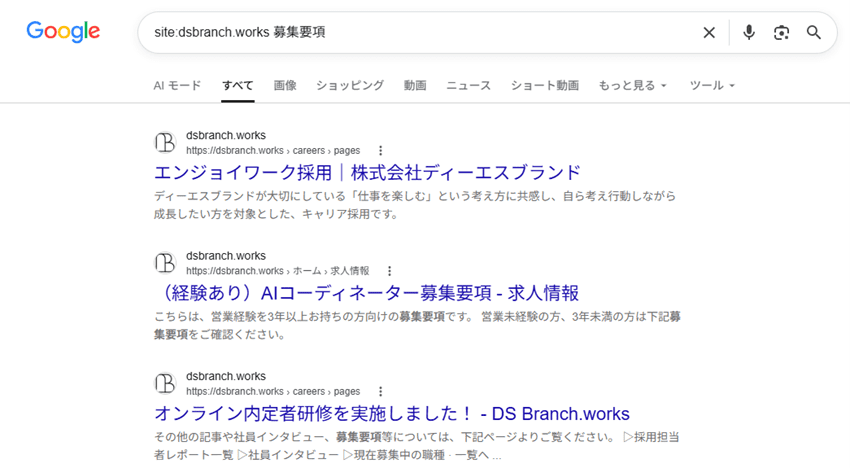The height and width of the screenshot is (468, 850).
Task: Click snippet starting こちらは、営業経験を3年以上
Action: click(x=417, y=325)
